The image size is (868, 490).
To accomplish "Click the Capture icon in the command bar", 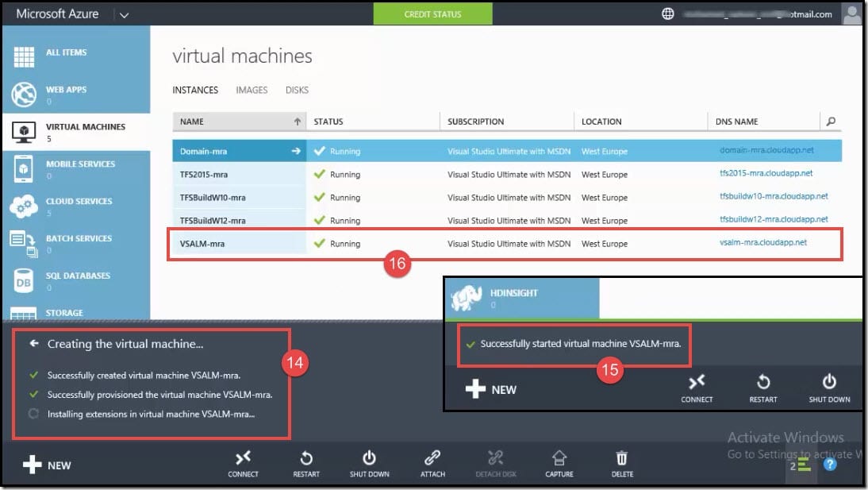I will [x=559, y=461].
